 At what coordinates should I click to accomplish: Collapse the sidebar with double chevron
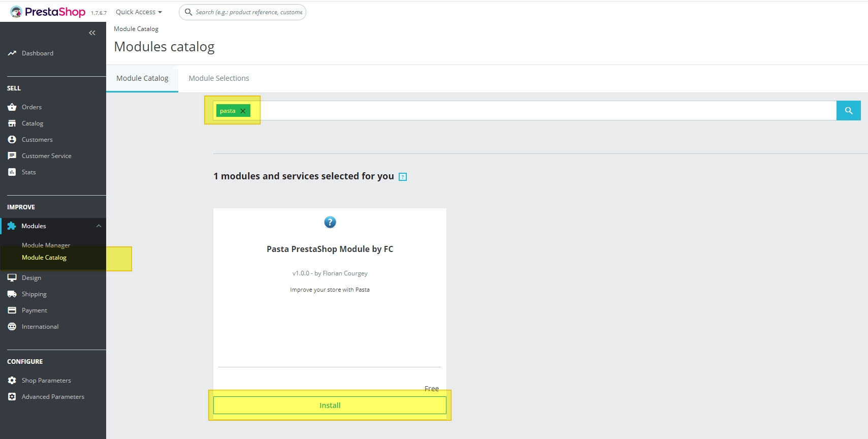pyautogui.click(x=92, y=33)
